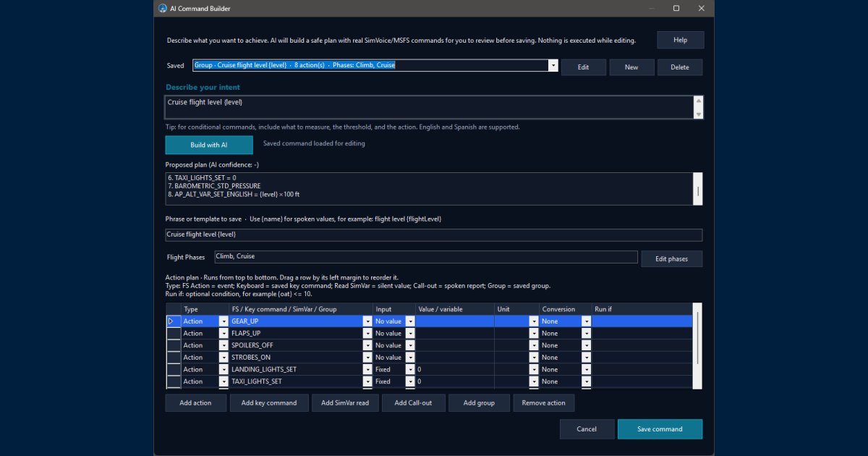Click the Flight Phases field
The image size is (868, 456).
pos(426,257)
